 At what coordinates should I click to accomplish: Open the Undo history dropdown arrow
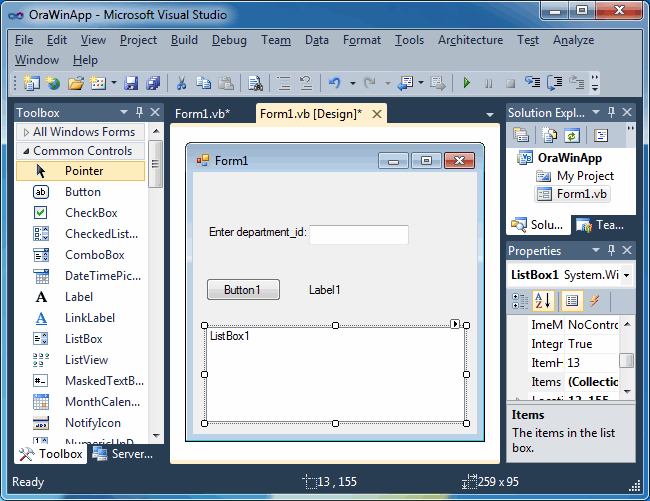pos(352,83)
